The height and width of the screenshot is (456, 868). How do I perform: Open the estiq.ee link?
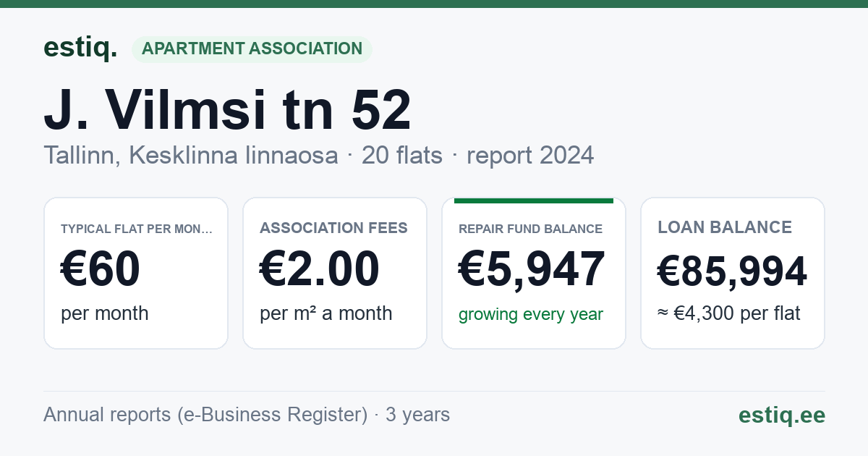click(781, 415)
